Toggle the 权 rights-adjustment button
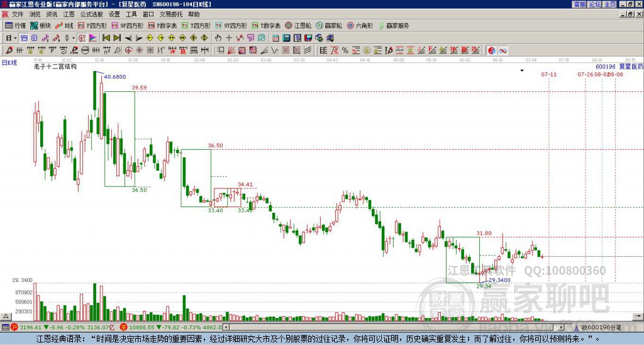The width and height of the screenshot is (644, 345). 82,38
